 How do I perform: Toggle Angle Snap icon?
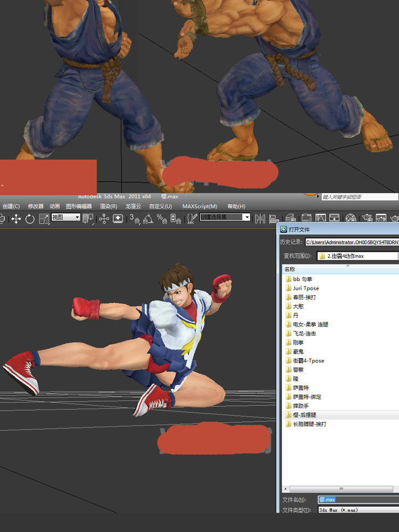point(148,219)
